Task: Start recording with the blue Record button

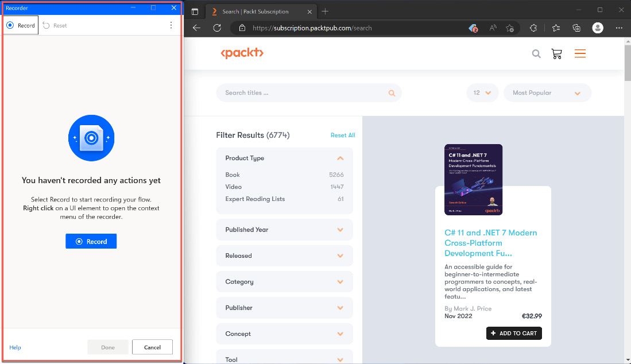Action: [x=91, y=241]
